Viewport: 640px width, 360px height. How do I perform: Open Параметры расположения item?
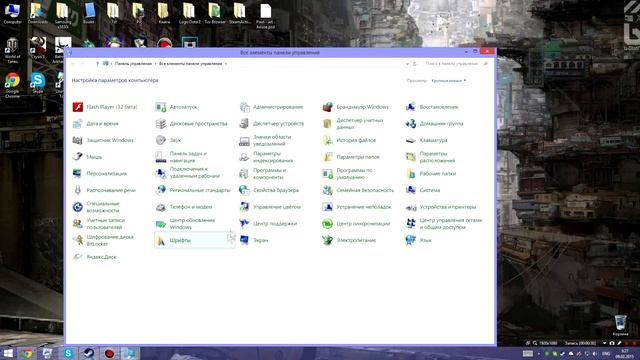pos(430,157)
